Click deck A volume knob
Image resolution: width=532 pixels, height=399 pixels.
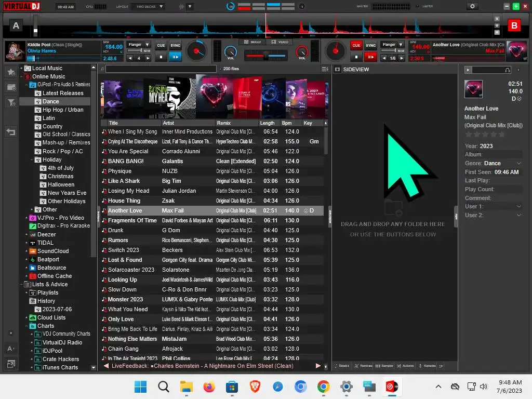coord(231,51)
